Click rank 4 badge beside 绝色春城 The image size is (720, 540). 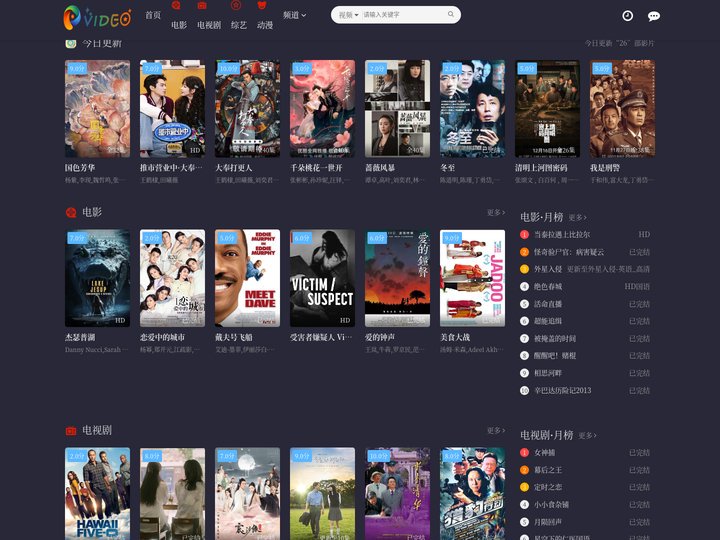tap(524, 287)
